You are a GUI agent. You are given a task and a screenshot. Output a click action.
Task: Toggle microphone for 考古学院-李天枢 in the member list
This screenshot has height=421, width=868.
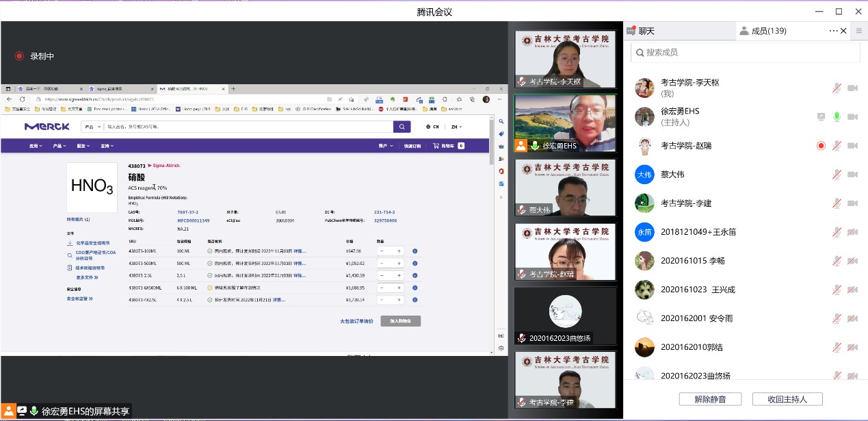837,88
